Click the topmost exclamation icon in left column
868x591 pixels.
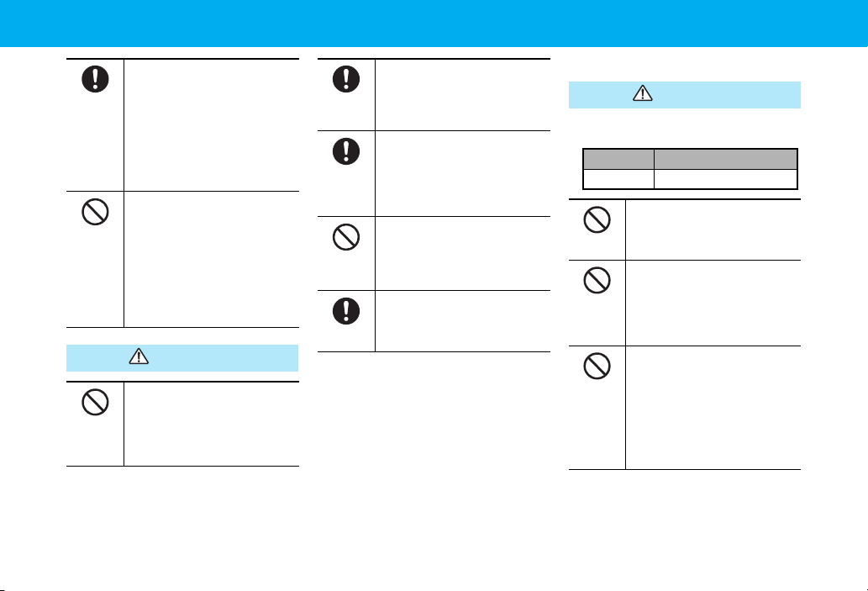[95, 79]
